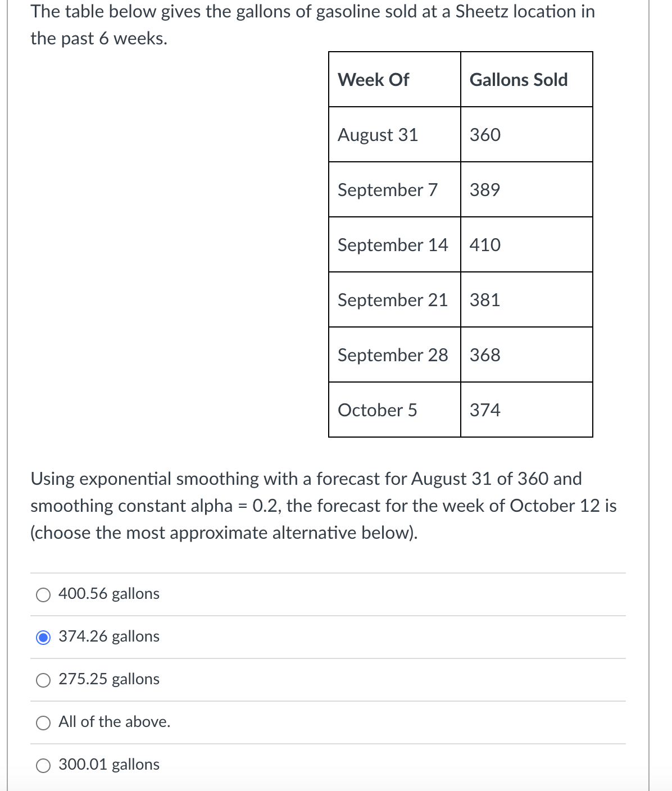Click the September 14 table cell
This screenshot has height=791, width=672.
tap(392, 245)
